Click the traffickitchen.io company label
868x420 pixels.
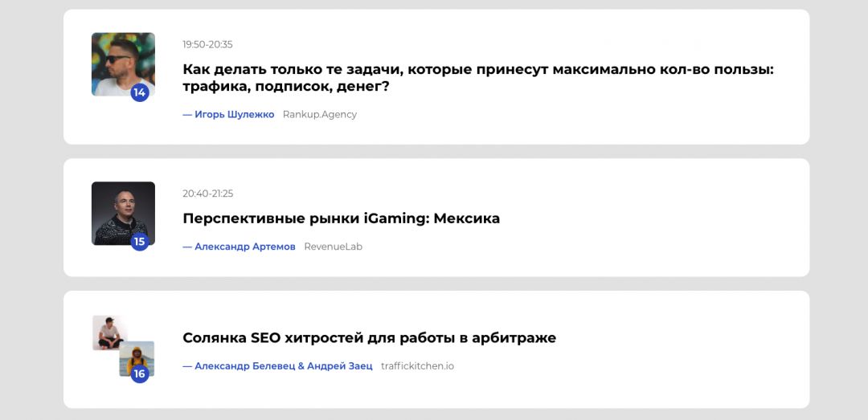(x=417, y=366)
